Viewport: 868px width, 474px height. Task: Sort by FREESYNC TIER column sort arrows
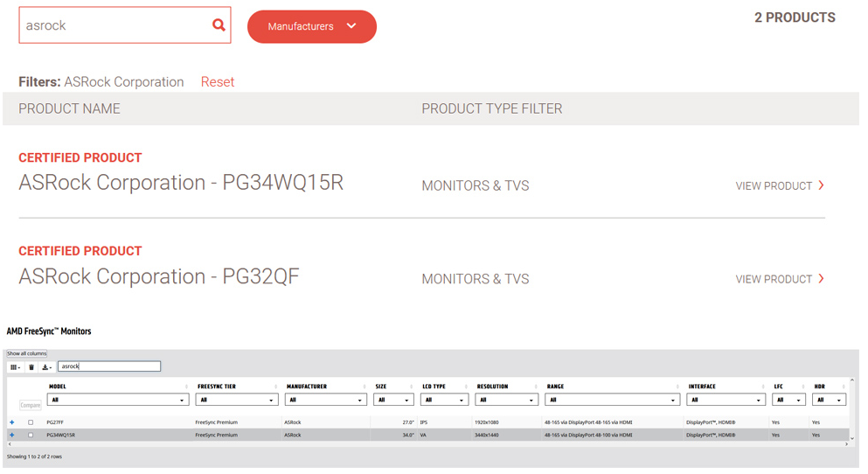click(x=275, y=387)
